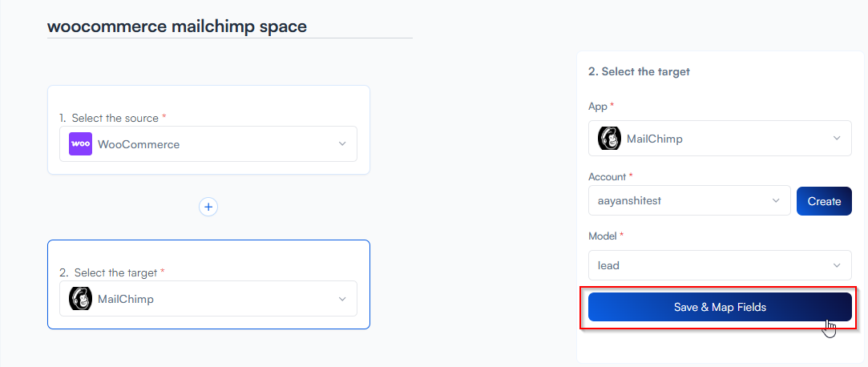This screenshot has height=367, width=868.
Task: Click the '2. Select the target' label in the left card
Action: tap(111, 272)
